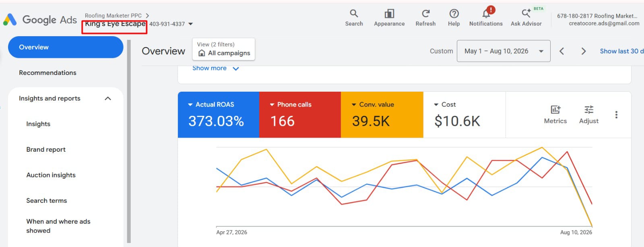
Task: Open Notifications bell icon
Action: tap(486, 14)
